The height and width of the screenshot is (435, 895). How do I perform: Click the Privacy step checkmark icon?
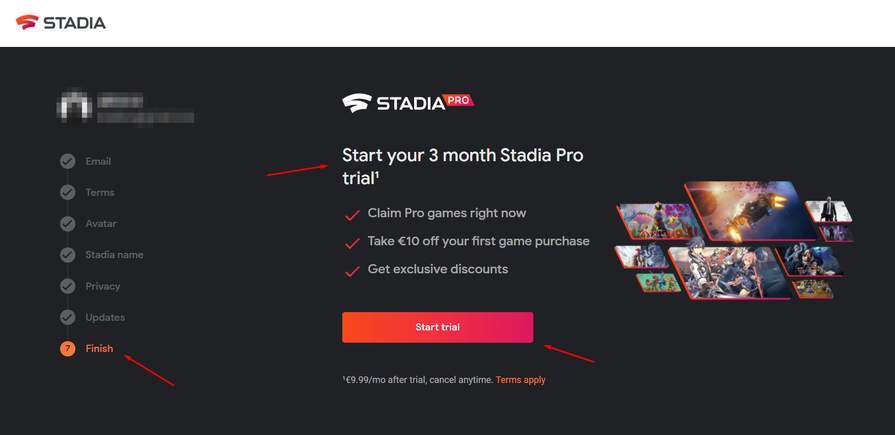[68, 286]
